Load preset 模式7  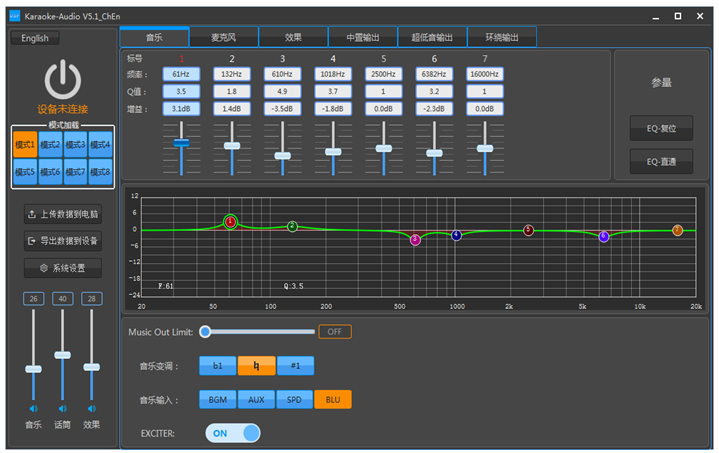coord(75,172)
